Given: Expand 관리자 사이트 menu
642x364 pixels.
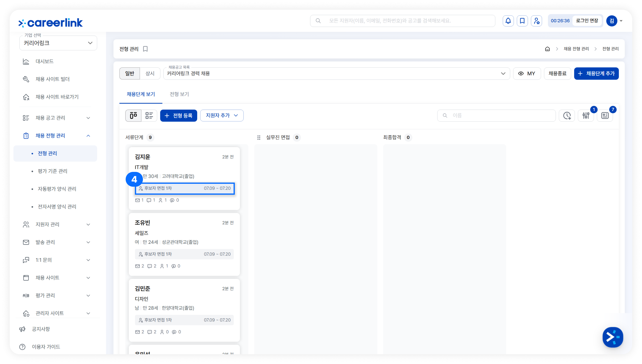Looking at the screenshot, I should (56, 313).
